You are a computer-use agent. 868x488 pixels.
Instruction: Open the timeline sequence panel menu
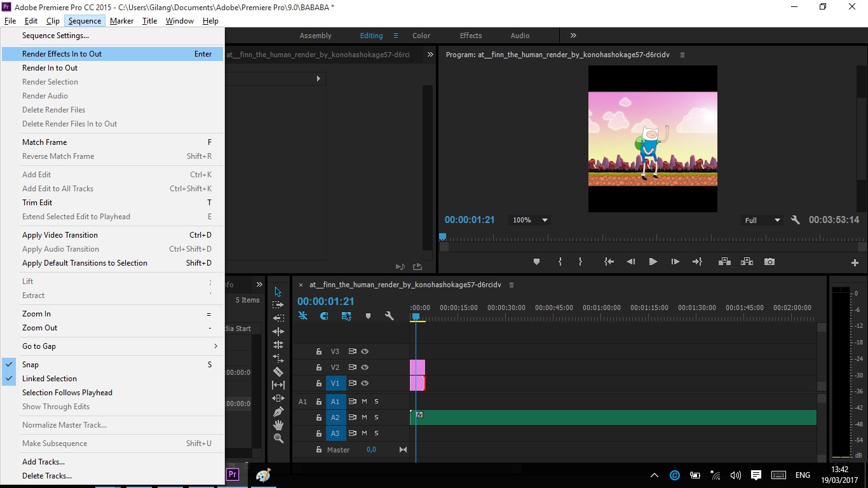[x=511, y=285]
